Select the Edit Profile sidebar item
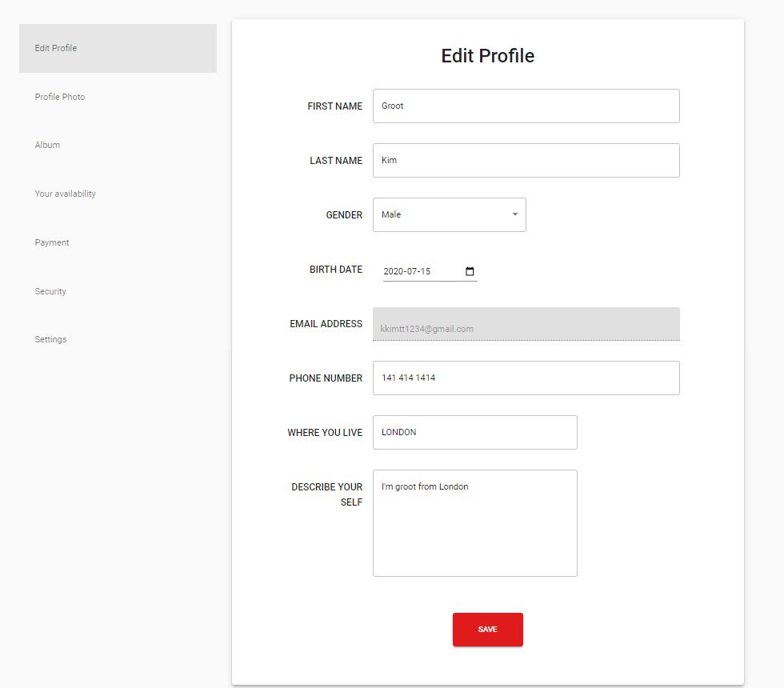Image resolution: width=784 pixels, height=688 pixels. click(118, 49)
